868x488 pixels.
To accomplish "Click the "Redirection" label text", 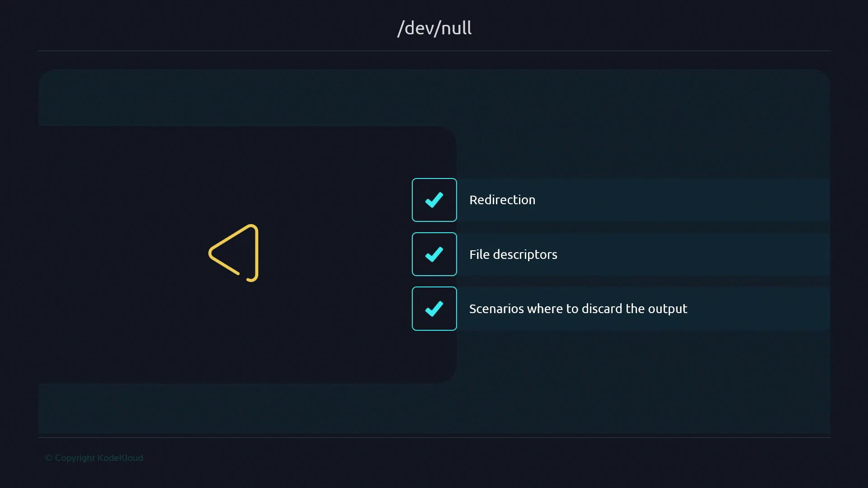I will (502, 200).
